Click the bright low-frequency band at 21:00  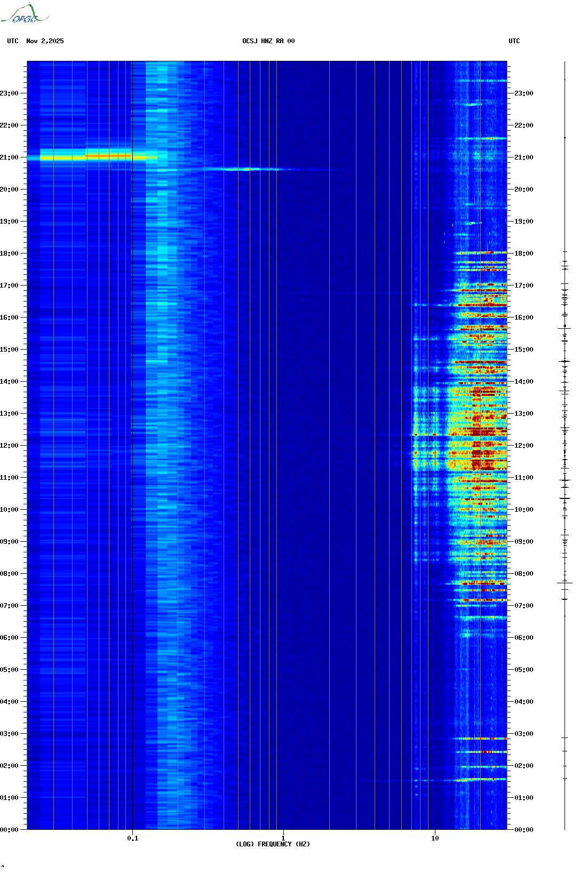93,156
